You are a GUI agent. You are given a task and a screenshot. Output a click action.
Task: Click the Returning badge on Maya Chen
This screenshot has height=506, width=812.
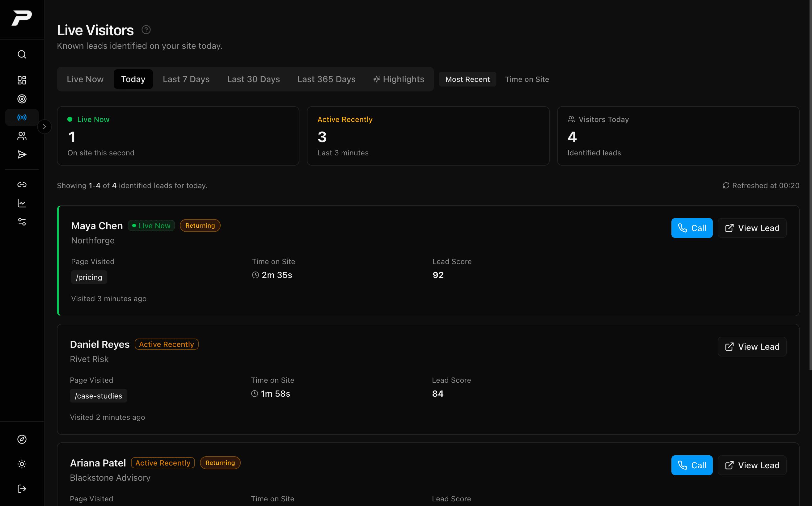200,226
